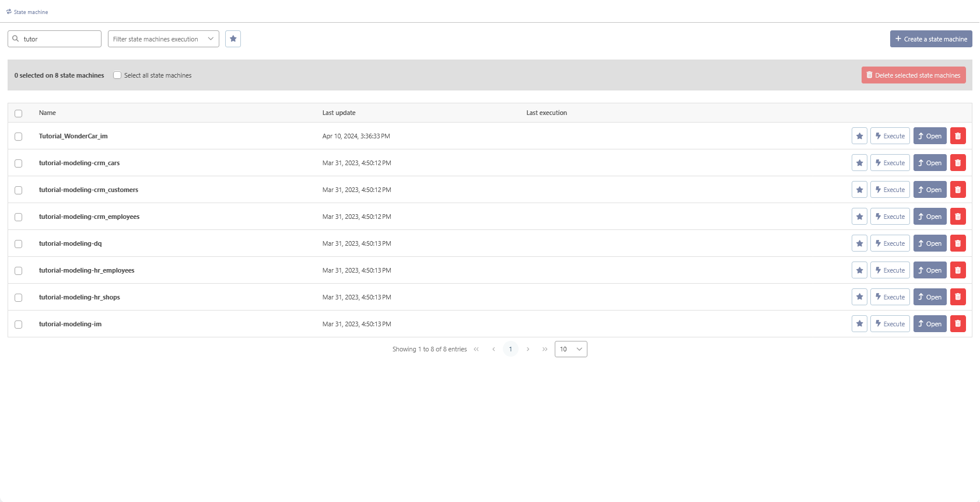
Task: Remove tutorial-modeling-im with red trash icon
Action: tap(958, 324)
